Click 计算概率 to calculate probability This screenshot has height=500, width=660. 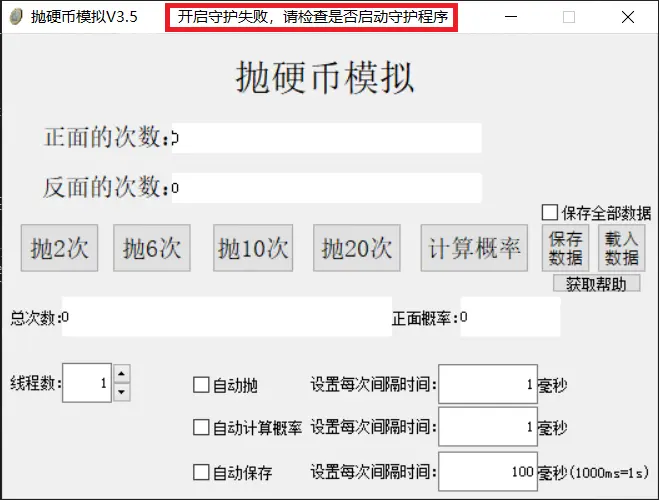pyautogui.click(x=475, y=249)
